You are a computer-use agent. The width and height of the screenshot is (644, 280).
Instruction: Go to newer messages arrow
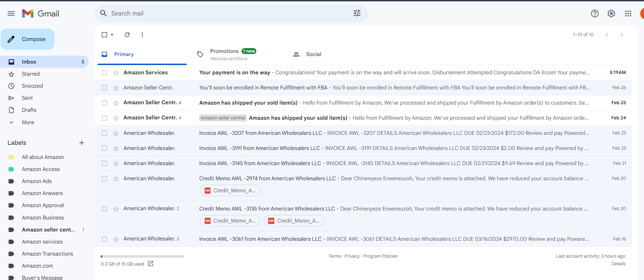click(x=607, y=35)
